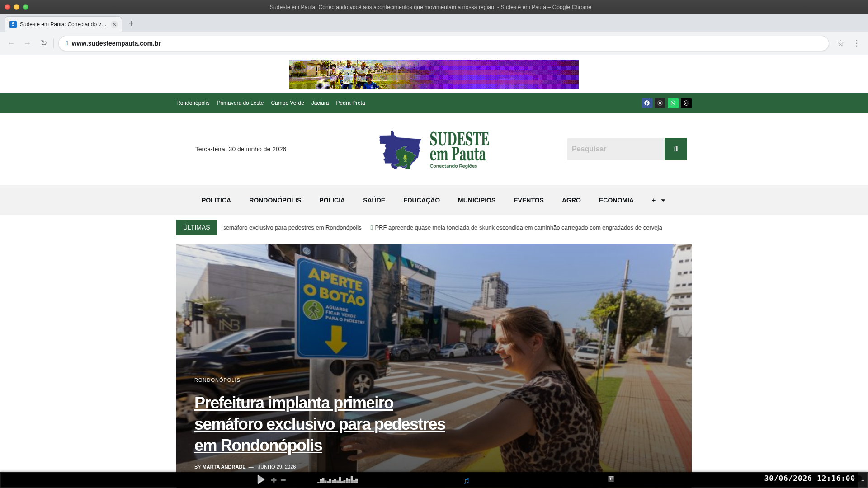Click the small gray L icon in the bottom bar

[x=611, y=479]
